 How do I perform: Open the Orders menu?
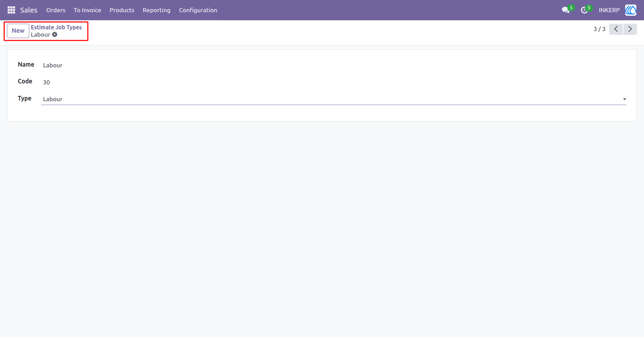(x=56, y=10)
